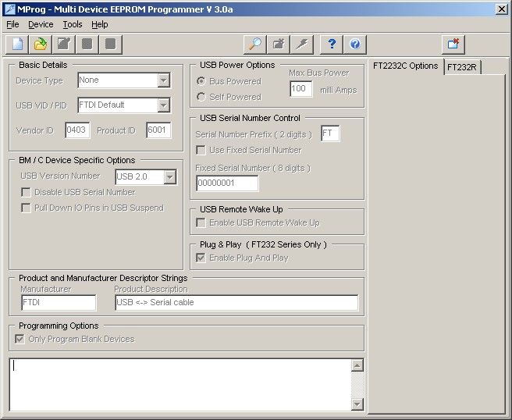Viewport: 512px width, 420px height.
Task: Click the lightning bolt program icon
Action: pos(302,44)
